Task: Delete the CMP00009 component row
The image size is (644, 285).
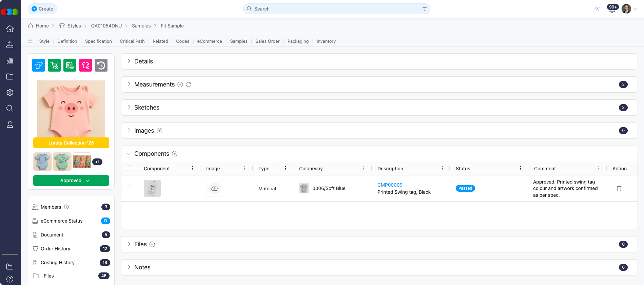Action: [x=619, y=188]
